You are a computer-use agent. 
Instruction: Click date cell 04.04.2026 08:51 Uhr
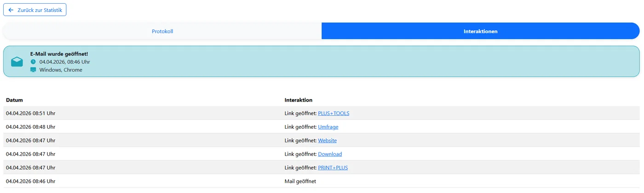tap(30, 113)
